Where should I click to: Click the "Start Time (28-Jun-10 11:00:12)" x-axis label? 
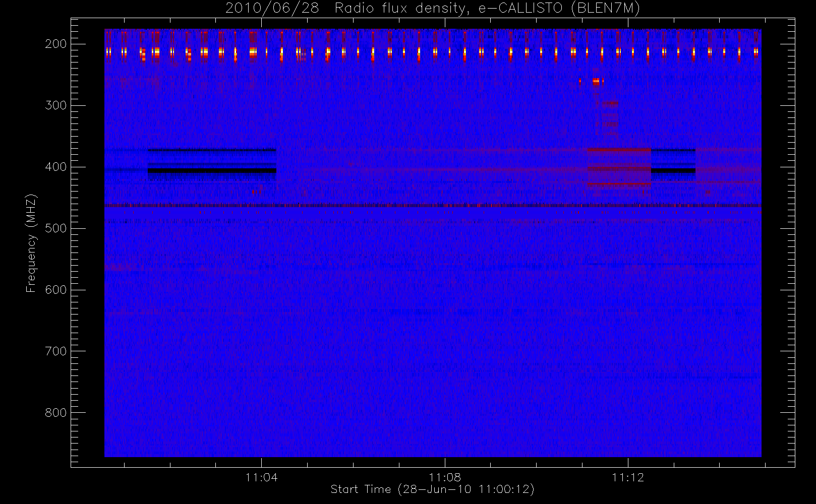pos(432,489)
